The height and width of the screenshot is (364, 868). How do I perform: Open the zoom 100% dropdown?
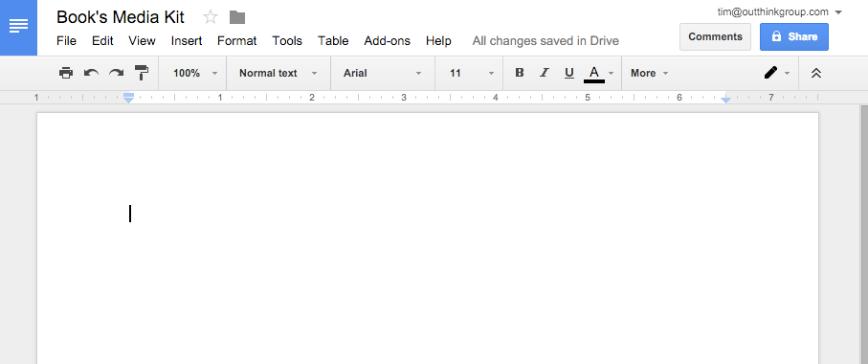point(195,73)
